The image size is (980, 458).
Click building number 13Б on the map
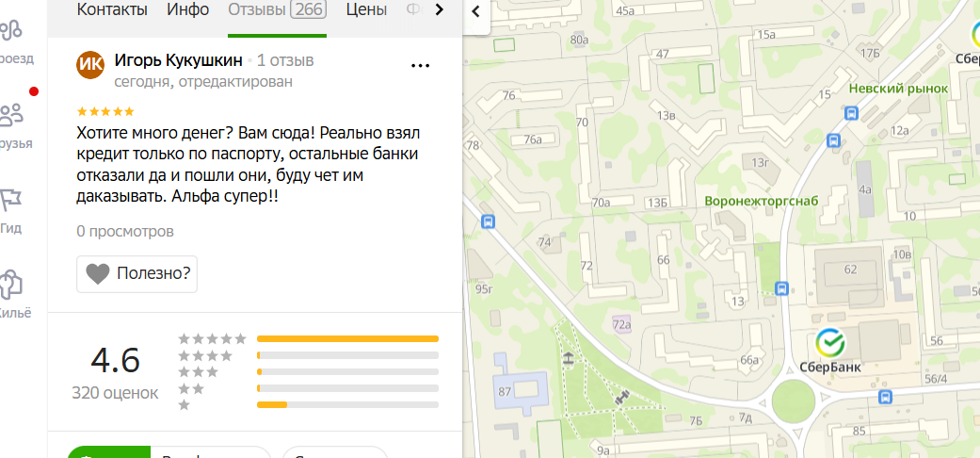[x=658, y=202]
